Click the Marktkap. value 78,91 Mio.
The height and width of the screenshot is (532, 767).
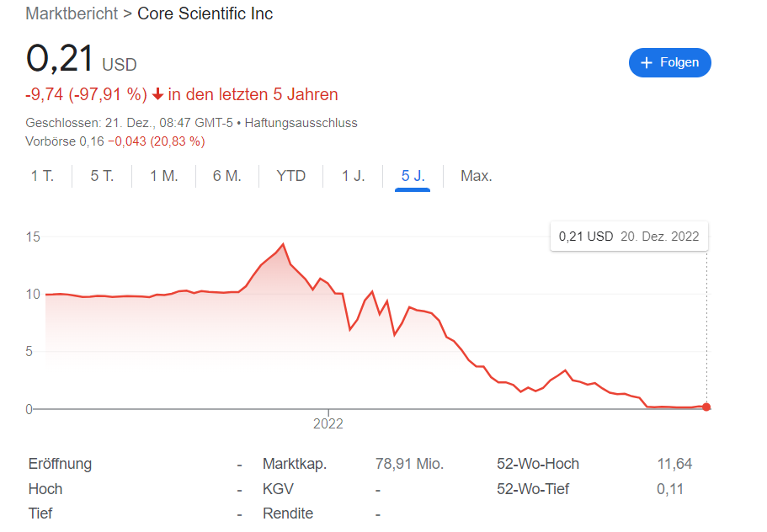(409, 464)
